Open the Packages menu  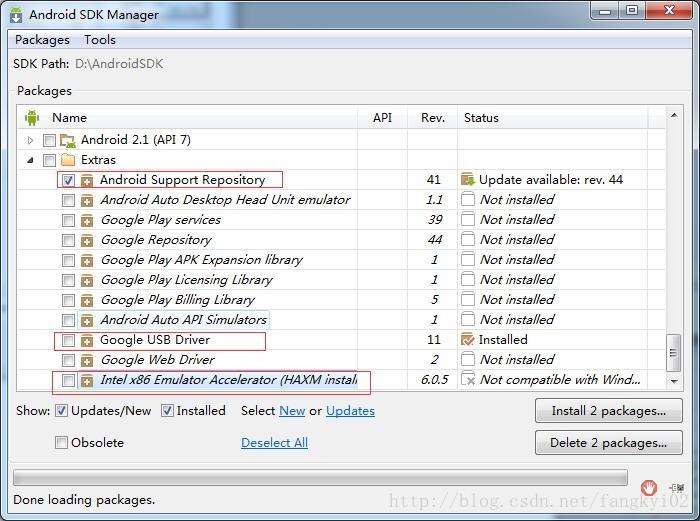tap(42, 40)
